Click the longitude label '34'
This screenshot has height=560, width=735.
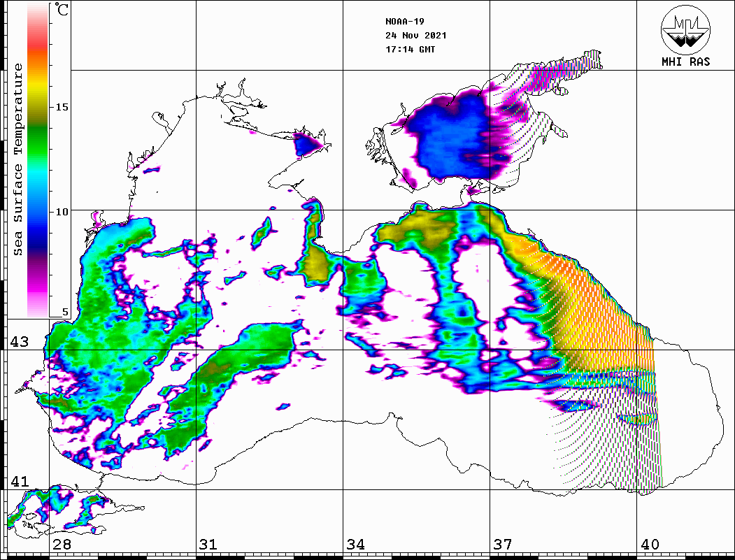355,544
